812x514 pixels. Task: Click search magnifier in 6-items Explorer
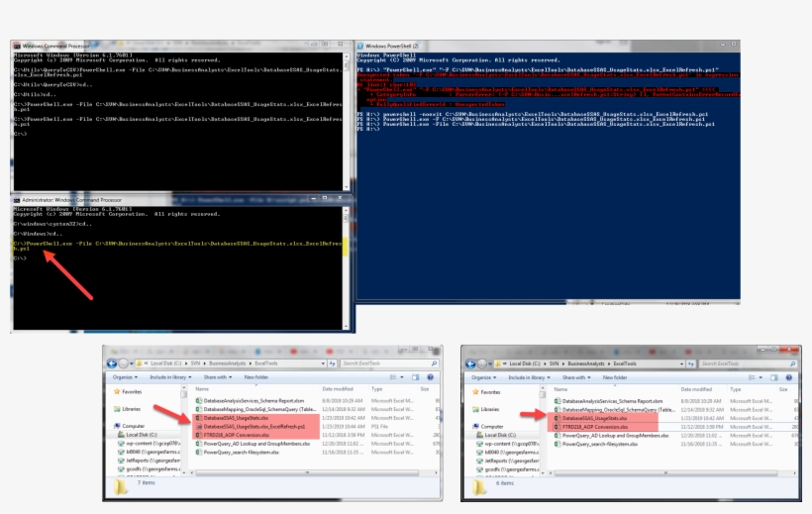click(792, 363)
